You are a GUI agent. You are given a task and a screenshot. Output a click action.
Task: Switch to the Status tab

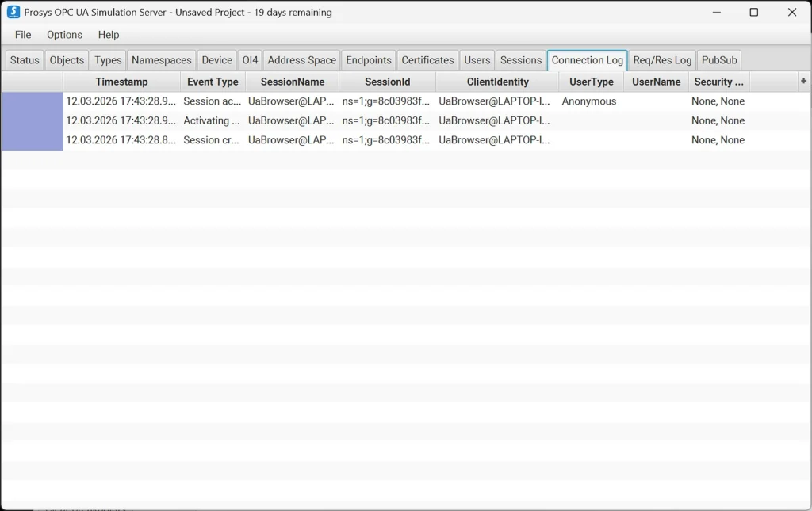[25, 60]
